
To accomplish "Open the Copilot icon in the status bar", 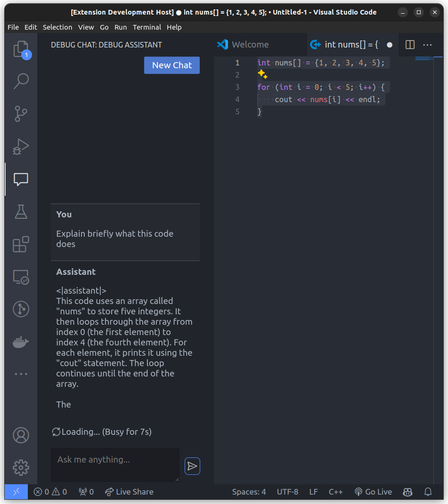I will (407, 491).
